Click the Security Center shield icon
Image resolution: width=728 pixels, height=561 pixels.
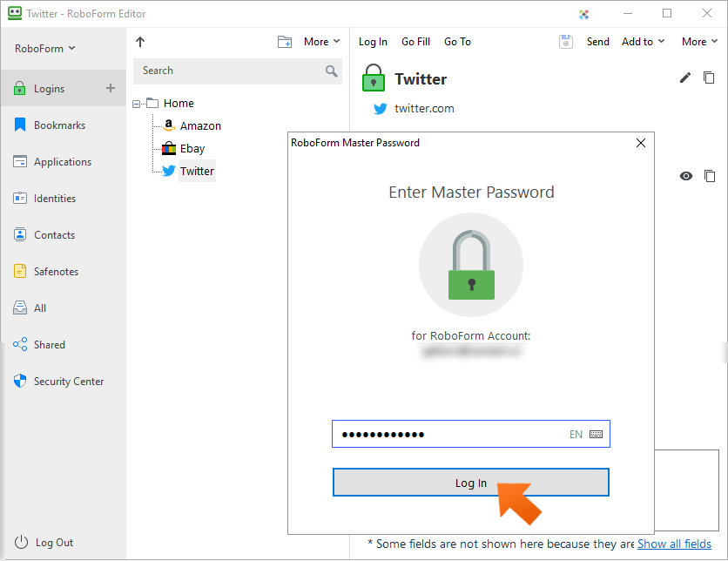(20, 382)
